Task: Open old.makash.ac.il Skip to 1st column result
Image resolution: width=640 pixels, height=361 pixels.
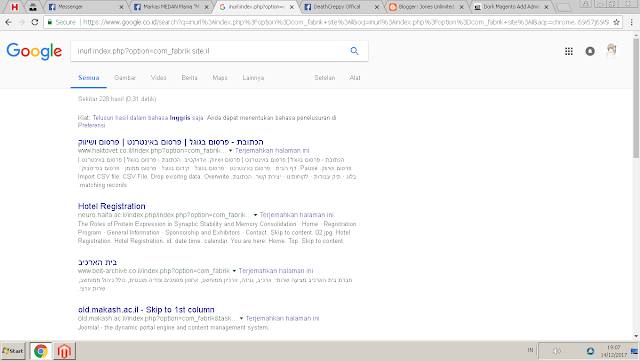Action: 146,310
